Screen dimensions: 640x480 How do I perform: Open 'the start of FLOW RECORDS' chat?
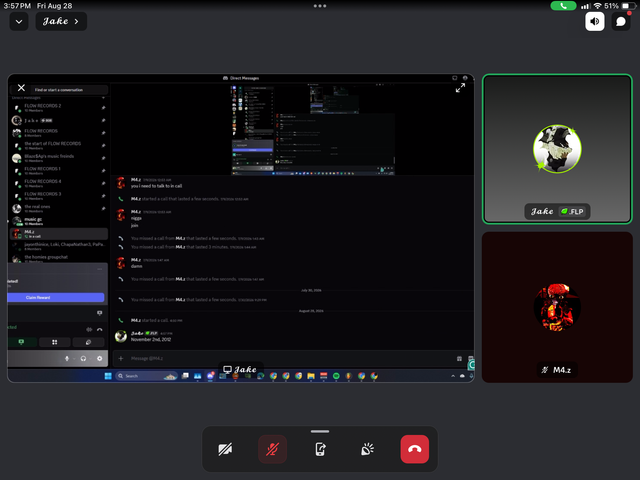(x=58, y=145)
